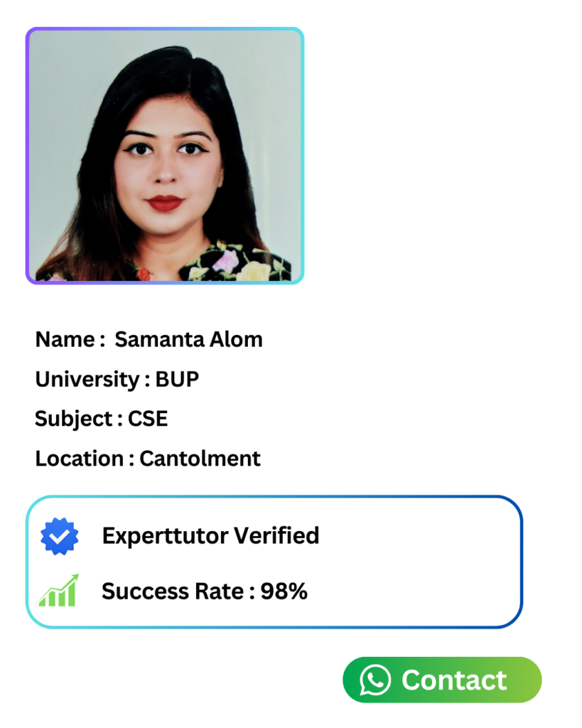Click the right blue border of verification box
The image size is (582, 728).
click(x=521, y=562)
